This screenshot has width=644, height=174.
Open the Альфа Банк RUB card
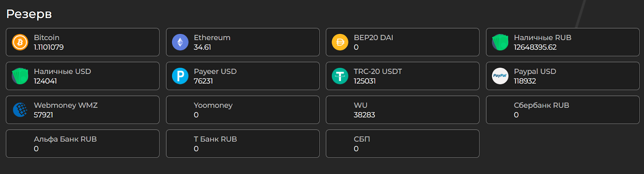[83, 144]
